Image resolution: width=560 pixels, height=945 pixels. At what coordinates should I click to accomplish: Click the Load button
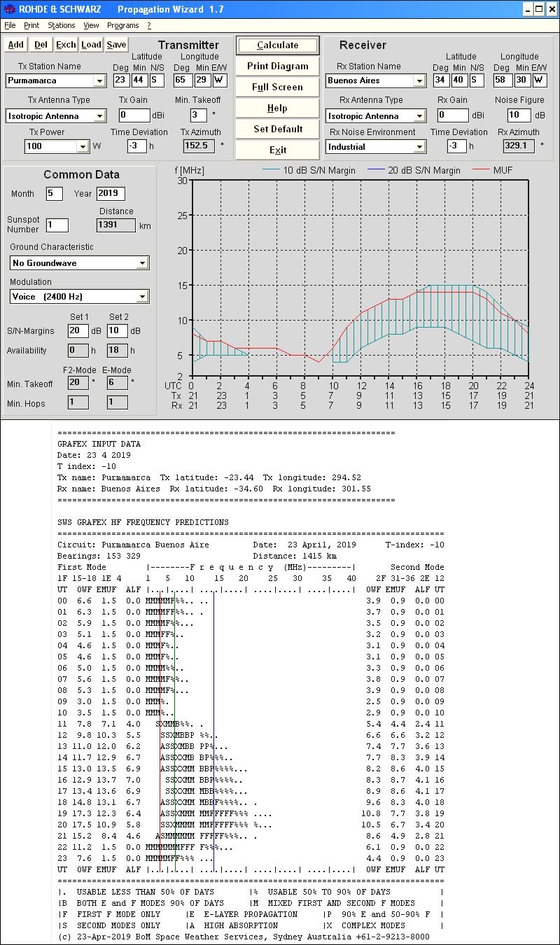[x=91, y=45]
